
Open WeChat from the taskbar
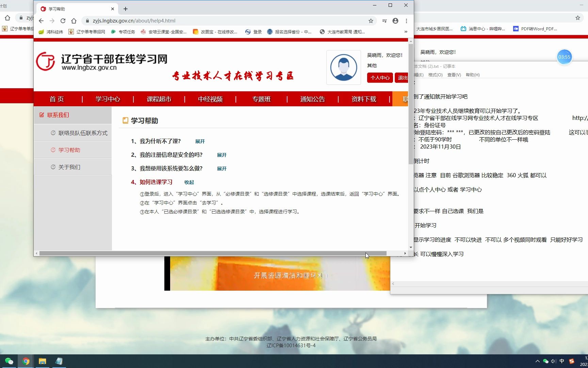tap(9, 361)
